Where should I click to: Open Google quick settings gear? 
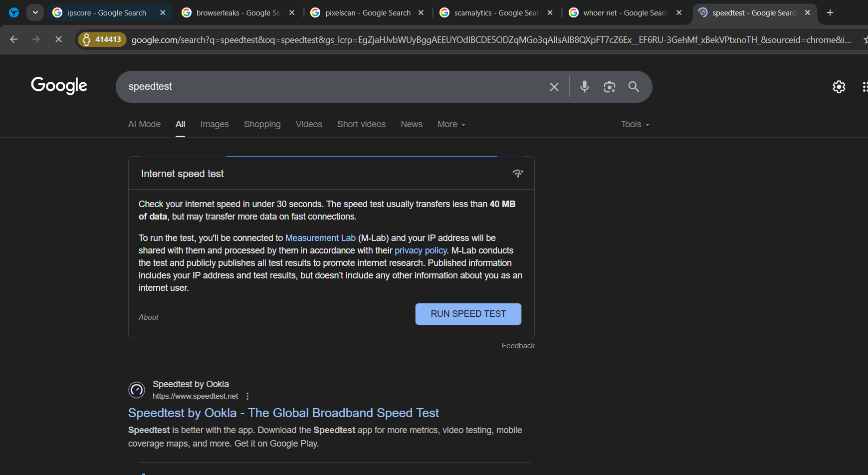tap(839, 87)
